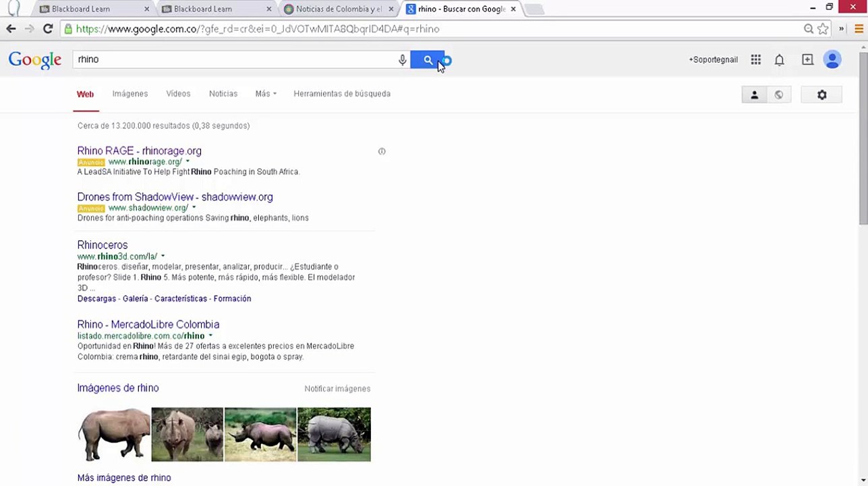Open third rhino image on grass
Viewport: 868px width, 486px height.
pos(260,434)
